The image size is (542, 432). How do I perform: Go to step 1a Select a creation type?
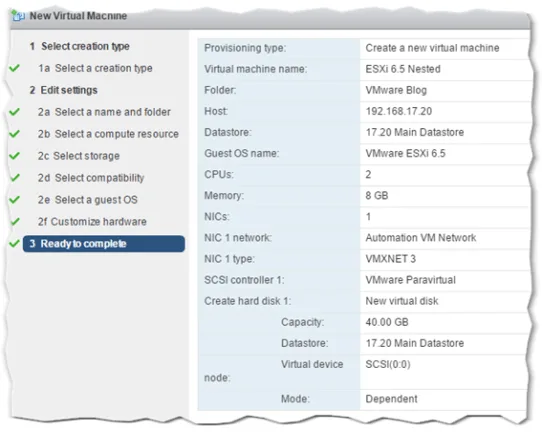click(x=95, y=68)
